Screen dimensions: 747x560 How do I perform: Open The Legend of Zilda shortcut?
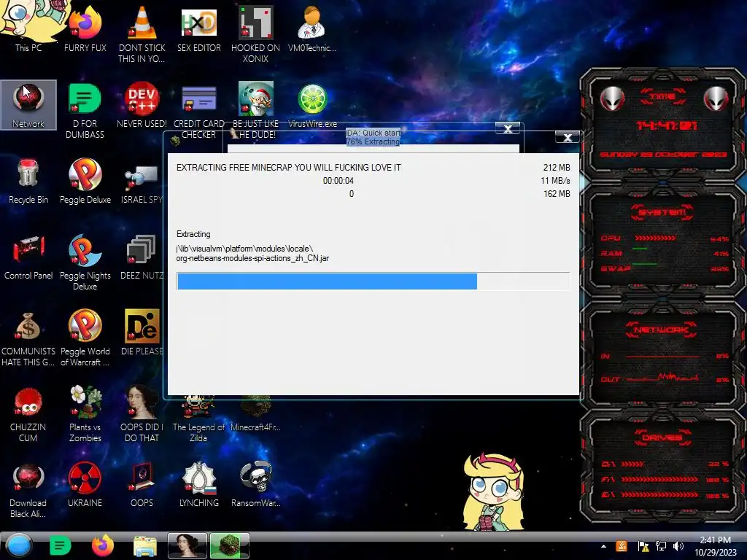(x=198, y=419)
